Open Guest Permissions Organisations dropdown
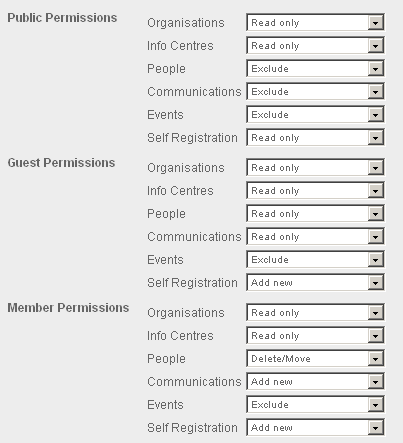This screenshot has width=403, height=443. (315, 168)
